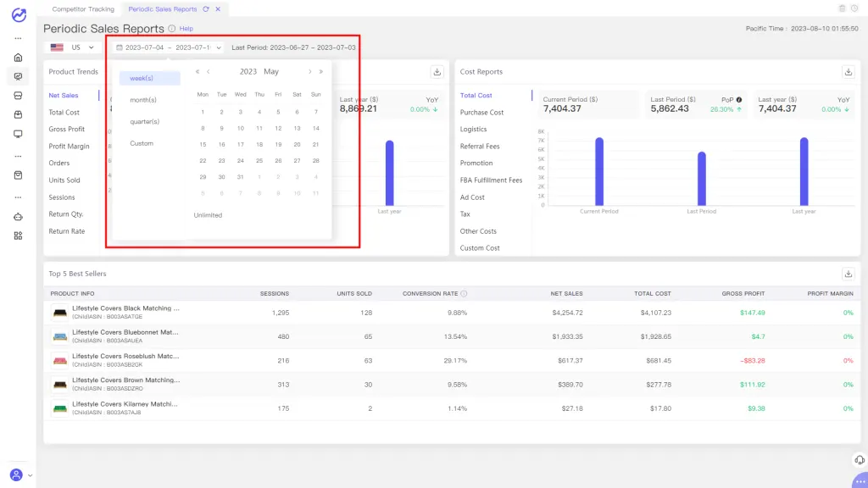The width and height of the screenshot is (868, 488).
Task: Switch to the Competitor Tracking tab
Action: pos(82,8)
